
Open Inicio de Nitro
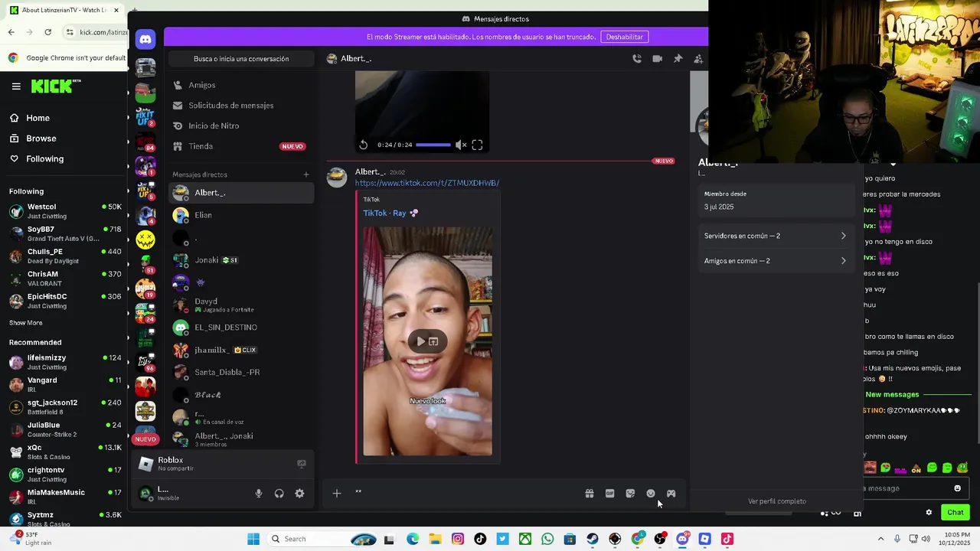(240, 126)
